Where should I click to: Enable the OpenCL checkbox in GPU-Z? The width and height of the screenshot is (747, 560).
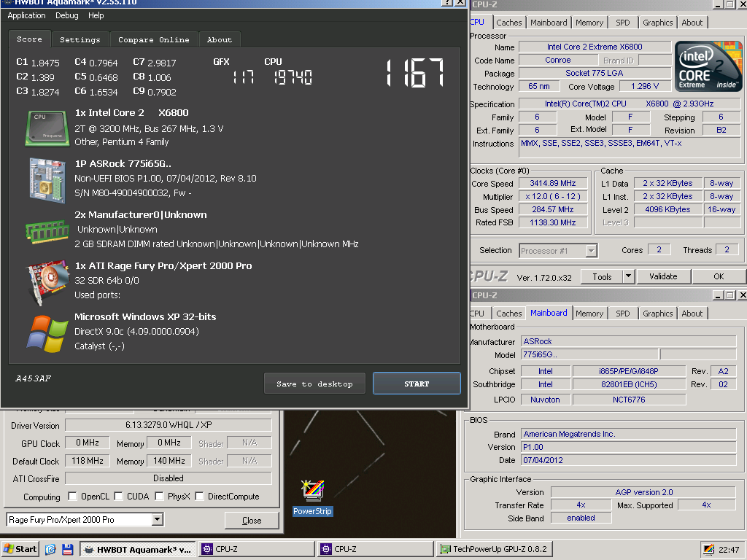(x=72, y=496)
